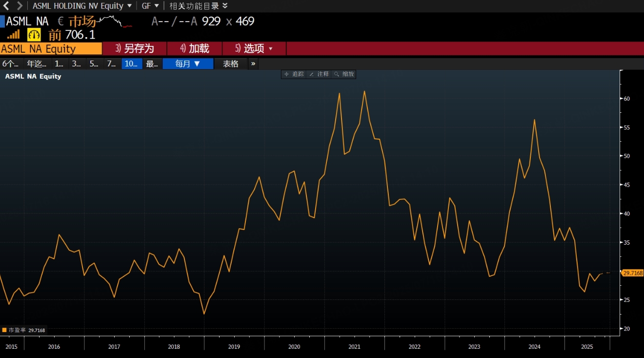Click the 60 value on y-axis
Screen dimensions: 644x358
[x=627, y=99]
